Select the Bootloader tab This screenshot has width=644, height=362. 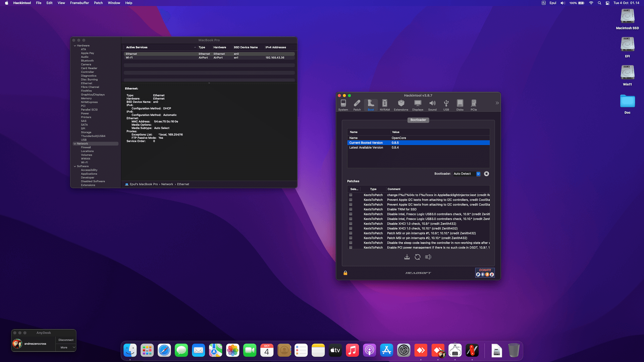[418, 120]
